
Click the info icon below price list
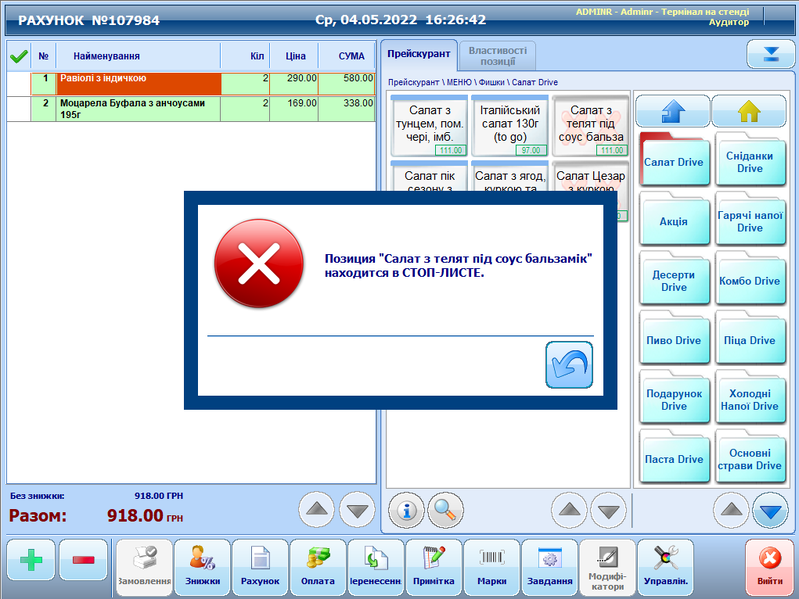pyautogui.click(x=406, y=510)
